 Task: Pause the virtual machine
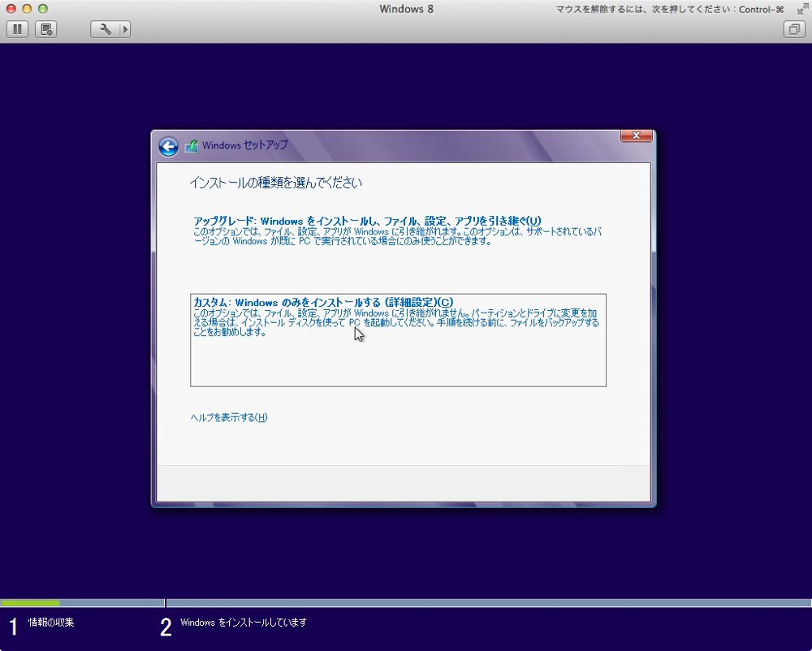(17, 29)
